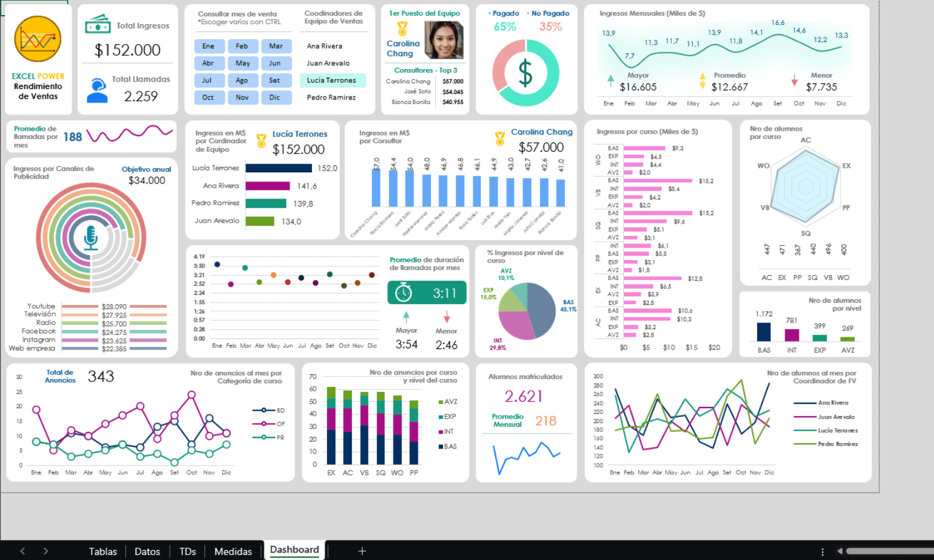Select the Ene month slicer button

pyautogui.click(x=209, y=46)
